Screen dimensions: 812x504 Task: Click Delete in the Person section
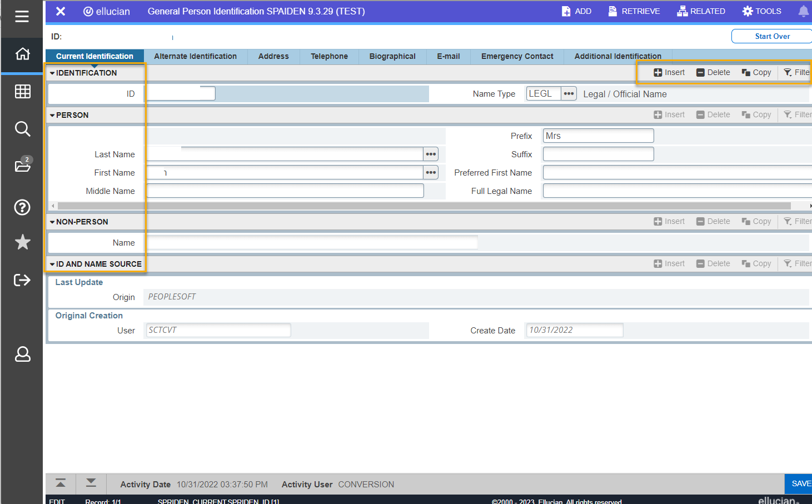713,114
